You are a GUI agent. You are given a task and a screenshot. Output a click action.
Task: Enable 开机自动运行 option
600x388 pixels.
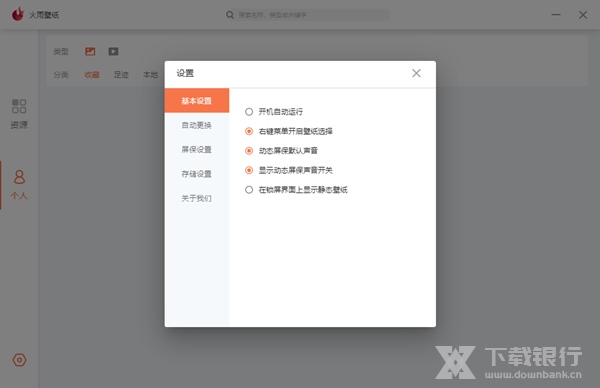(249, 112)
